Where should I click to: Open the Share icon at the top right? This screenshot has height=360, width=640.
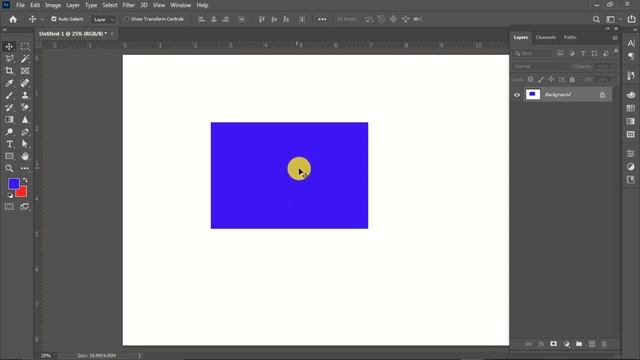tap(631, 19)
